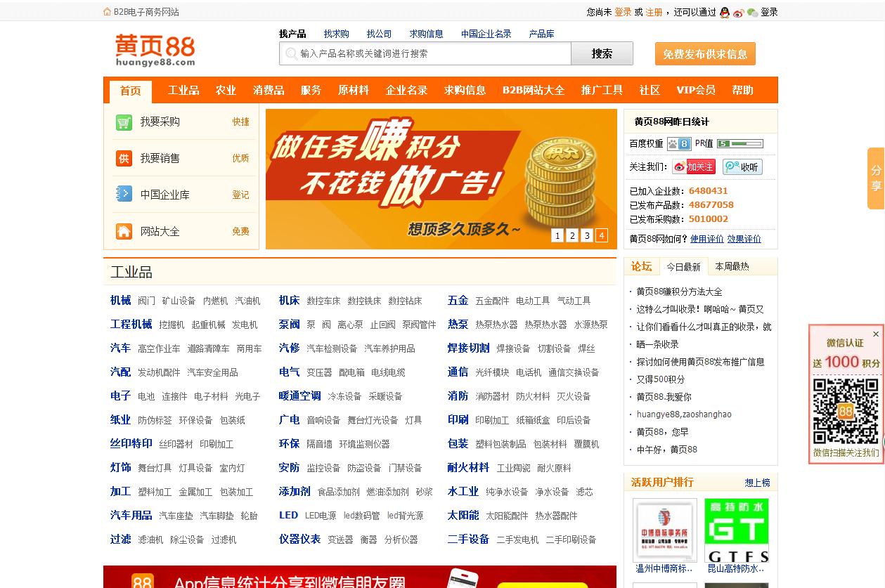Follow on Weibo via the 加关注 button
The width and height of the screenshot is (885, 588).
click(694, 166)
